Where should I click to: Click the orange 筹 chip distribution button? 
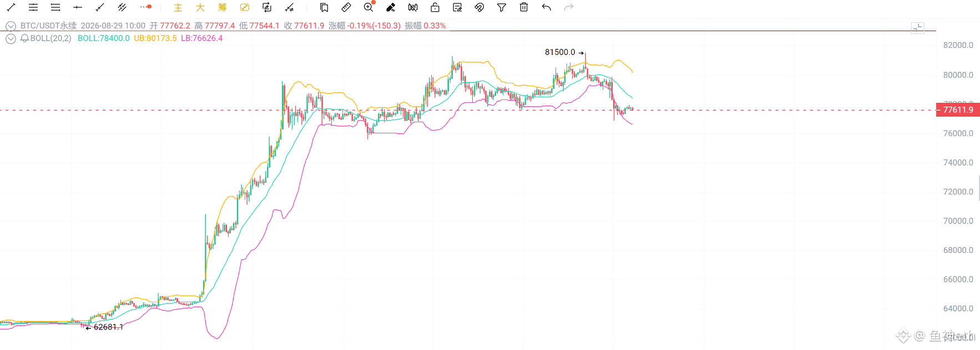(x=223, y=7)
